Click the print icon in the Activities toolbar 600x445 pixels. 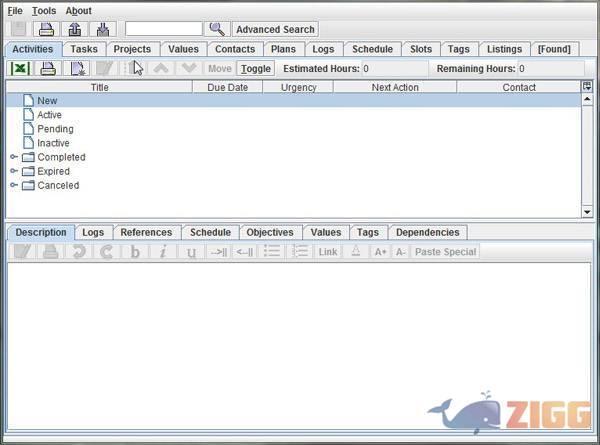click(x=47, y=68)
